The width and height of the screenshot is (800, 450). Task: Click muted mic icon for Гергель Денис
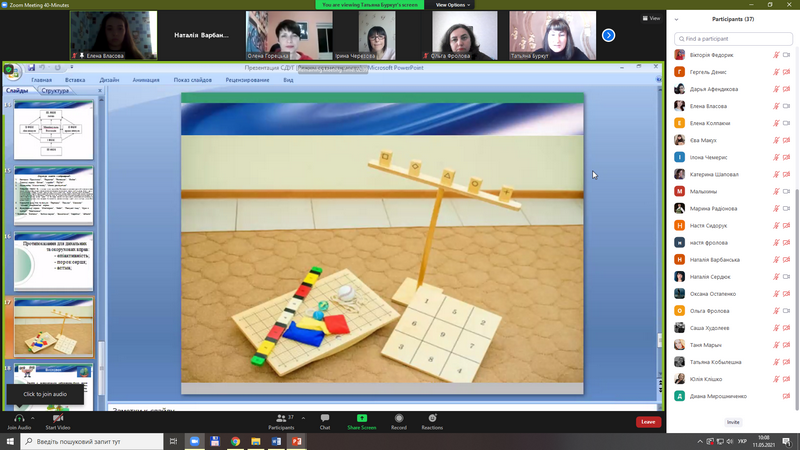[776, 72]
